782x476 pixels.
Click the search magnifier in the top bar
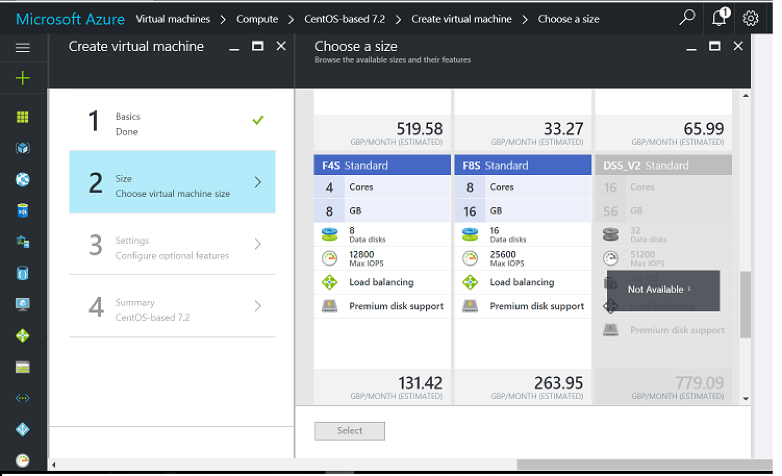[687, 17]
